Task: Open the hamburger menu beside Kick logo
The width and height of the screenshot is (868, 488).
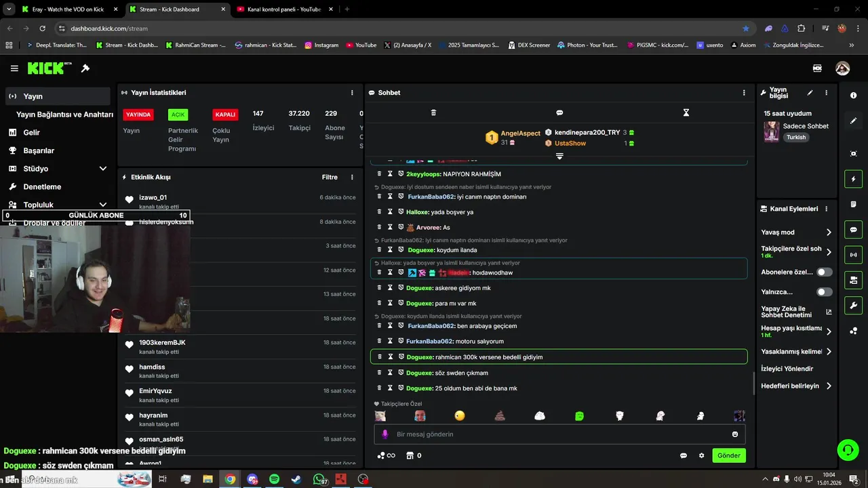Action: coord(14,68)
